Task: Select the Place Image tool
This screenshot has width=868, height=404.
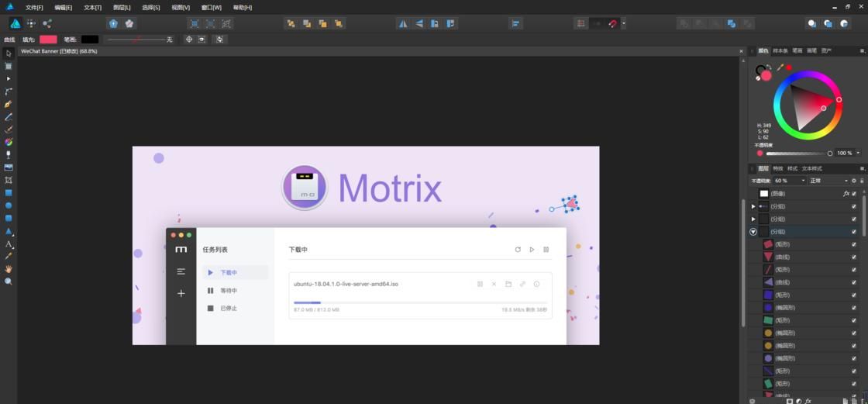Action: click(9, 167)
